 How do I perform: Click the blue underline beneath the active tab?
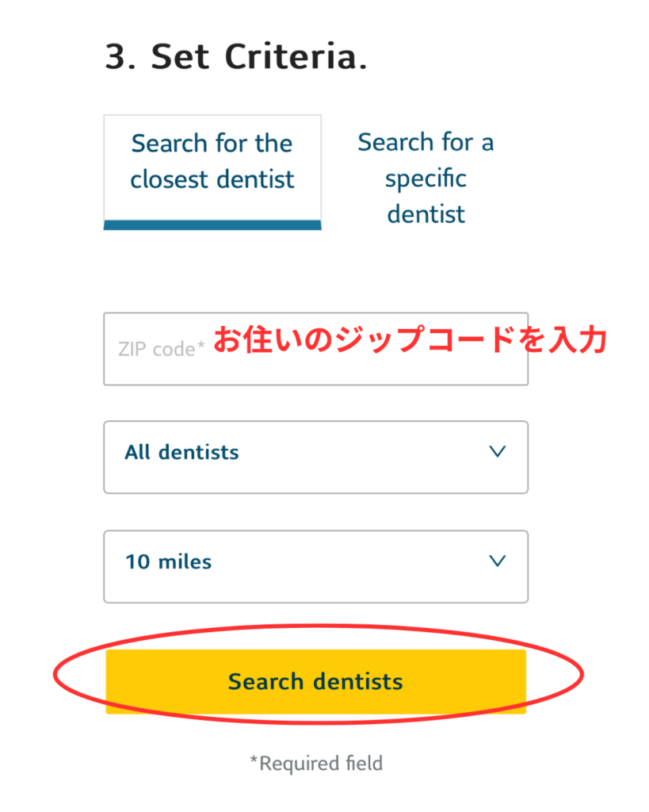tap(212, 225)
